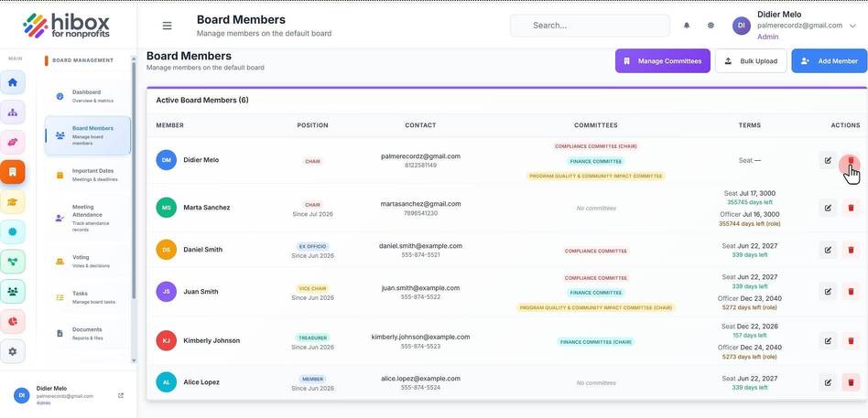This screenshot has width=868, height=418.
Task: Open the notifications bell icon
Action: pyautogui.click(x=687, y=26)
